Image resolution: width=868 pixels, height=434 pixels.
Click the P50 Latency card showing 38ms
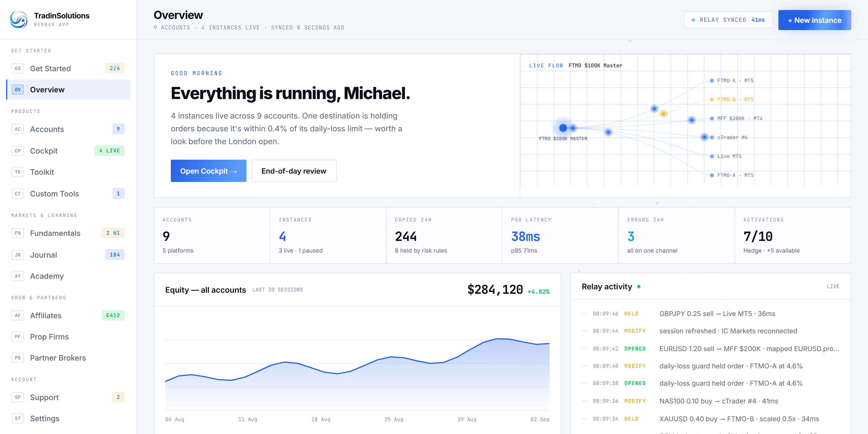tap(560, 235)
